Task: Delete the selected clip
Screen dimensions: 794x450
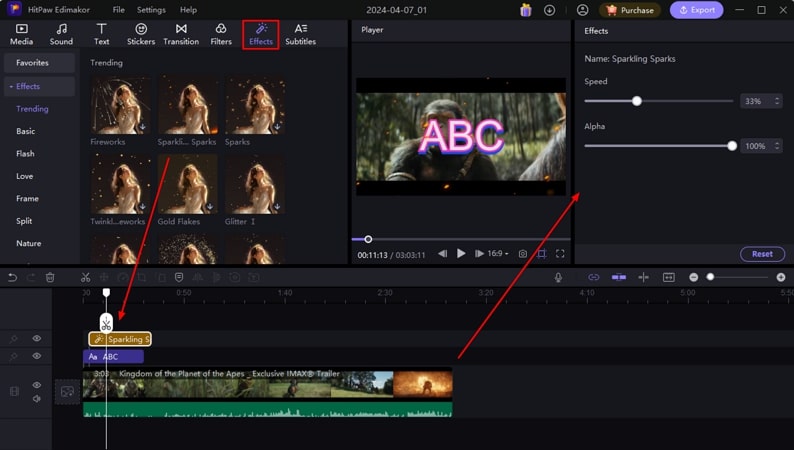Action: (x=50, y=277)
